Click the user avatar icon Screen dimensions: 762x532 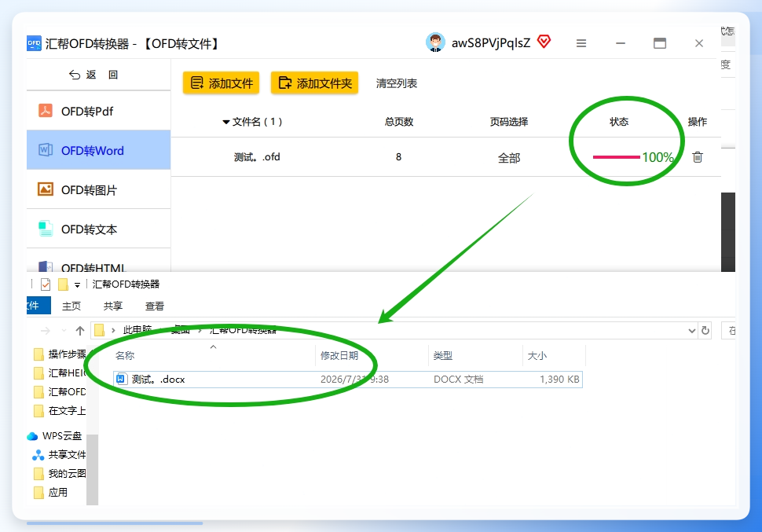(x=435, y=42)
